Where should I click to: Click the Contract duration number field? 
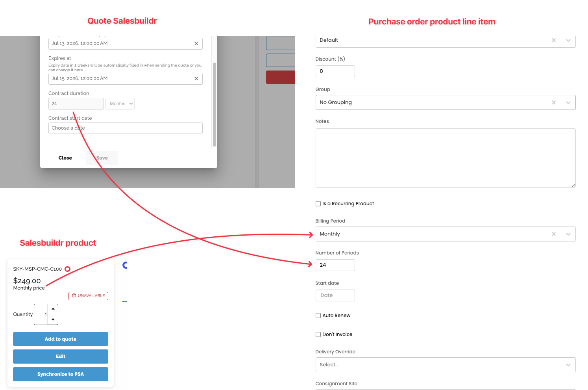tap(76, 104)
